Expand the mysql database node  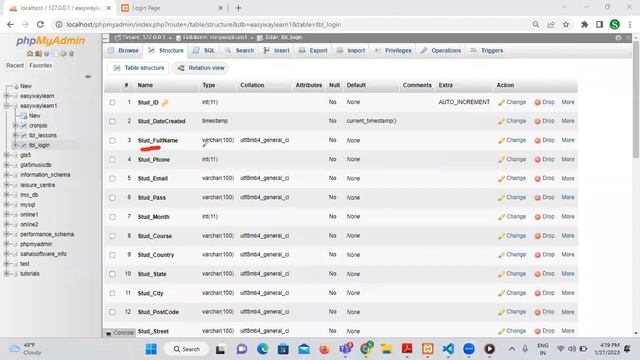7,204
